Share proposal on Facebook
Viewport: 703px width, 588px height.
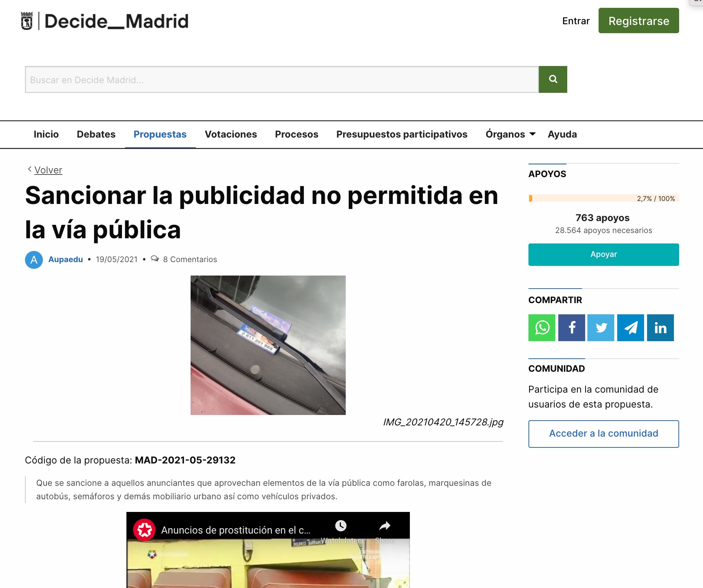coord(571,328)
